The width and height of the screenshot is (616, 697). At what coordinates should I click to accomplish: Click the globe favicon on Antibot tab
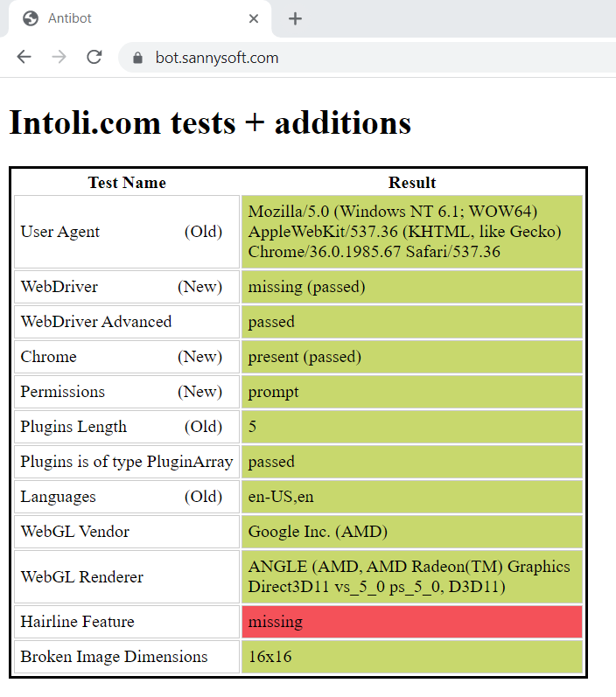pyautogui.click(x=31, y=18)
